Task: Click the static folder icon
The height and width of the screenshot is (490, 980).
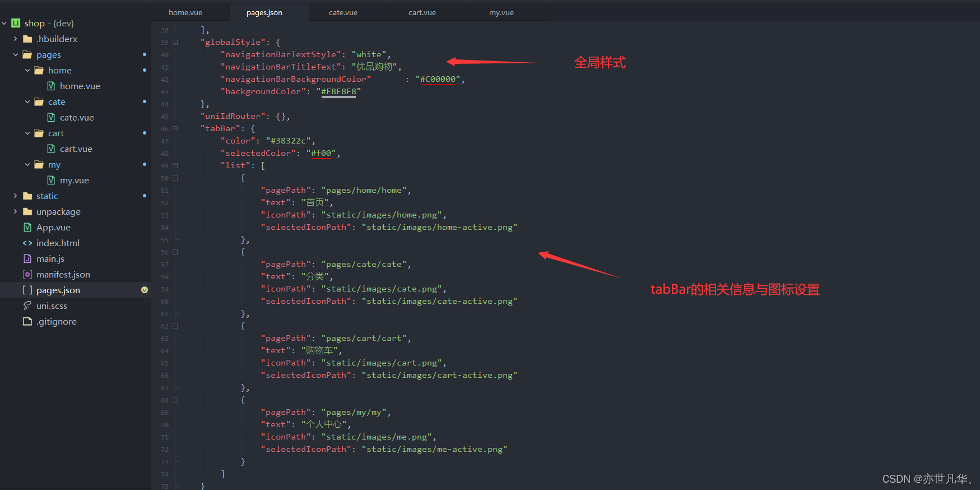Action: [27, 196]
